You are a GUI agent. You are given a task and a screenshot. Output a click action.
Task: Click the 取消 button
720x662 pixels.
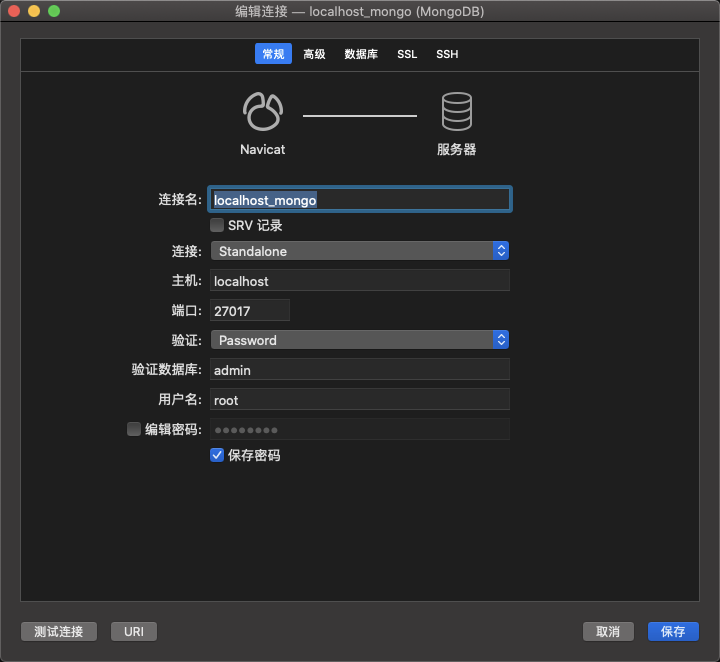(x=608, y=631)
